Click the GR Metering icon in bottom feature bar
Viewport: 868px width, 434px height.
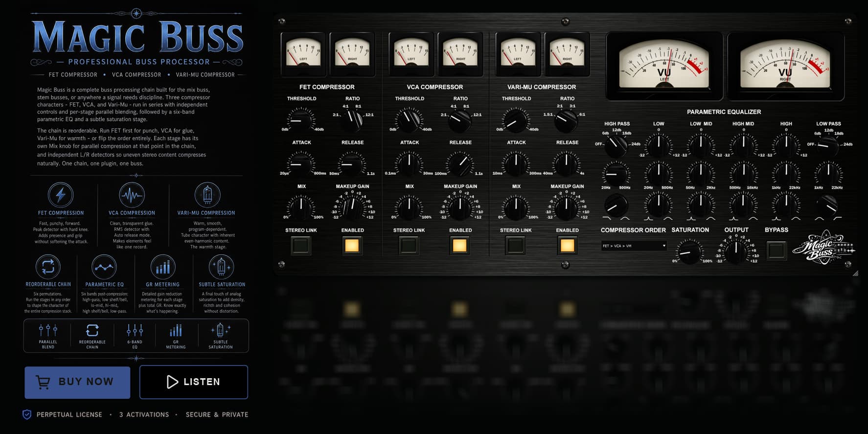pos(176,331)
